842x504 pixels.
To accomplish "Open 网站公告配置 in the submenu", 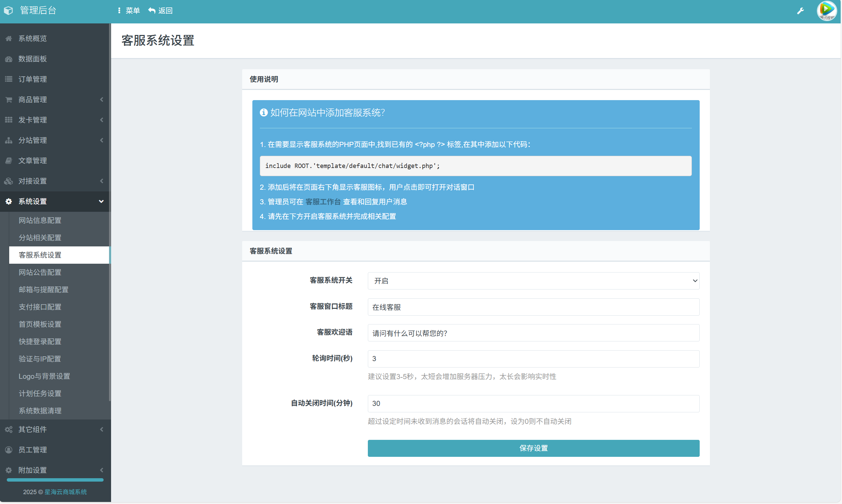I will tap(40, 272).
